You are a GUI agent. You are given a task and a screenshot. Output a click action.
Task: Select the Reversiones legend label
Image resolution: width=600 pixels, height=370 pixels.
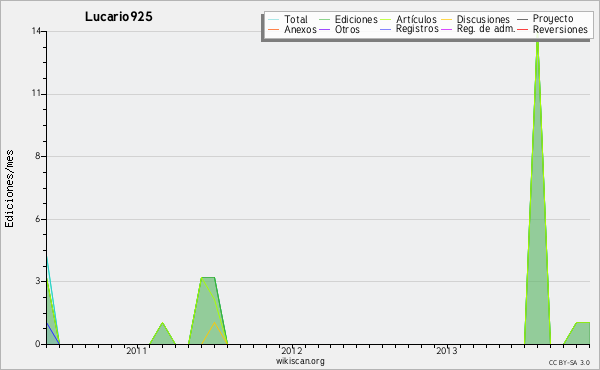pos(560,29)
